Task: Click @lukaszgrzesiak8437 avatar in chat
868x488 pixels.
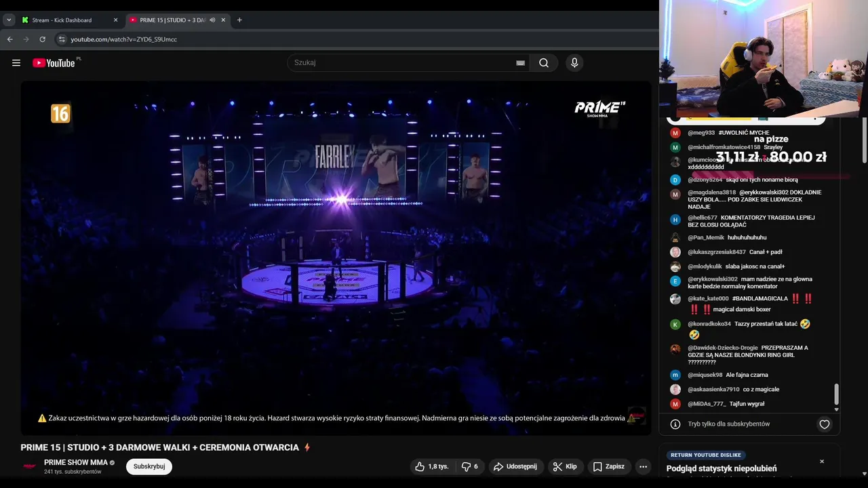Action: pyautogui.click(x=675, y=252)
